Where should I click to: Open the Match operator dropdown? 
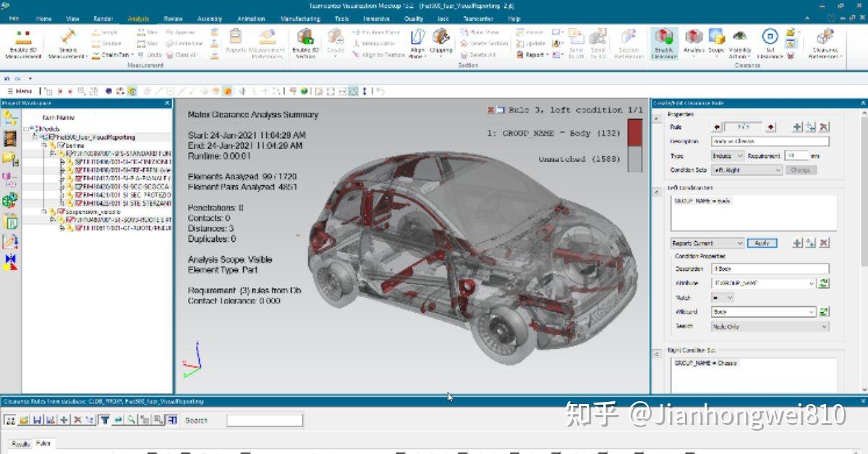click(723, 298)
